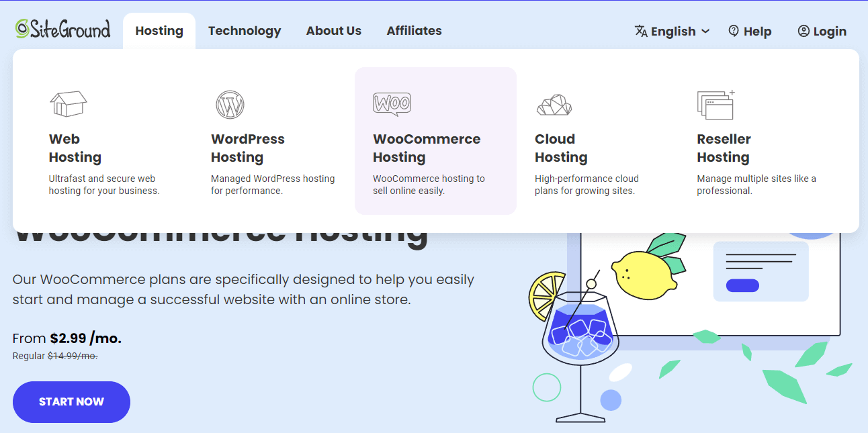This screenshot has width=868, height=433.
Task: Click the Web Hosting house icon
Action: pos(69,104)
